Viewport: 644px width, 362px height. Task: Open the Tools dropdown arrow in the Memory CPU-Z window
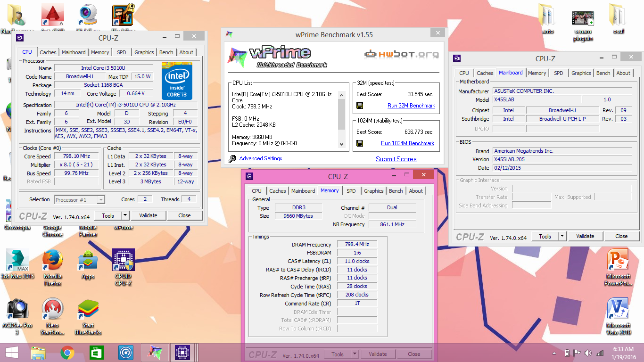(355, 354)
